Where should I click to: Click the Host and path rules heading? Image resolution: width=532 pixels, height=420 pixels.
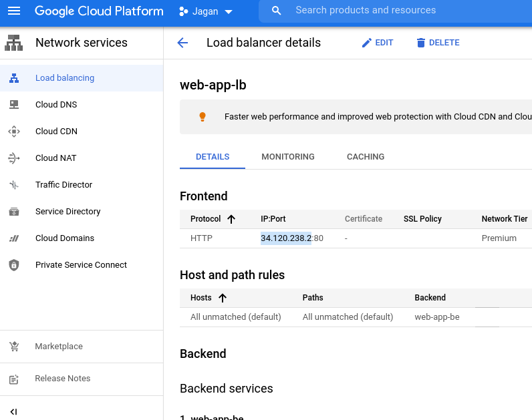click(232, 275)
